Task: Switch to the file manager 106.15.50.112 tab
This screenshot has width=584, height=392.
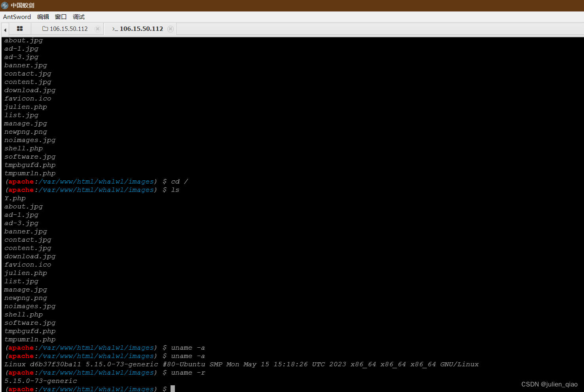Action: (x=68, y=29)
